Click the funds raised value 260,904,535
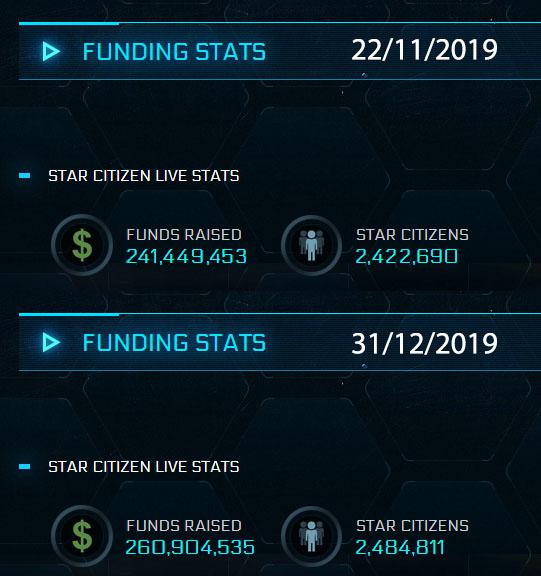 point(190,547)
